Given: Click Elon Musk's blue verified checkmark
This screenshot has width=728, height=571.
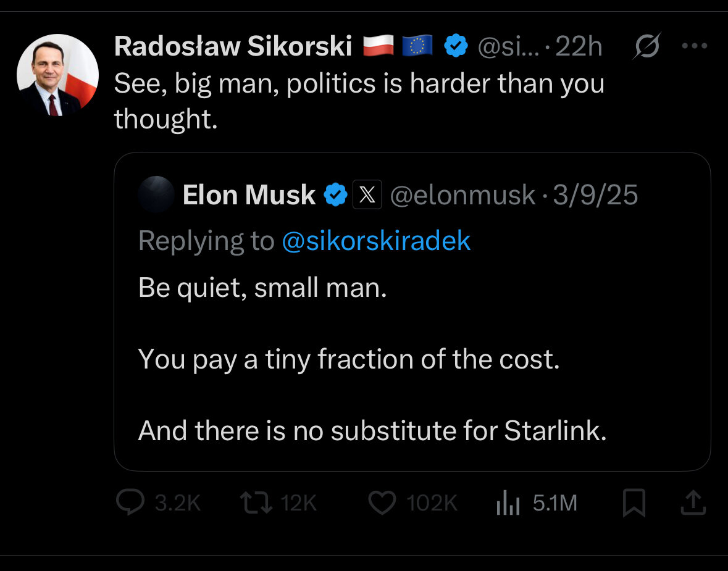Looking at the screenshot, I should tap(335, 196).
